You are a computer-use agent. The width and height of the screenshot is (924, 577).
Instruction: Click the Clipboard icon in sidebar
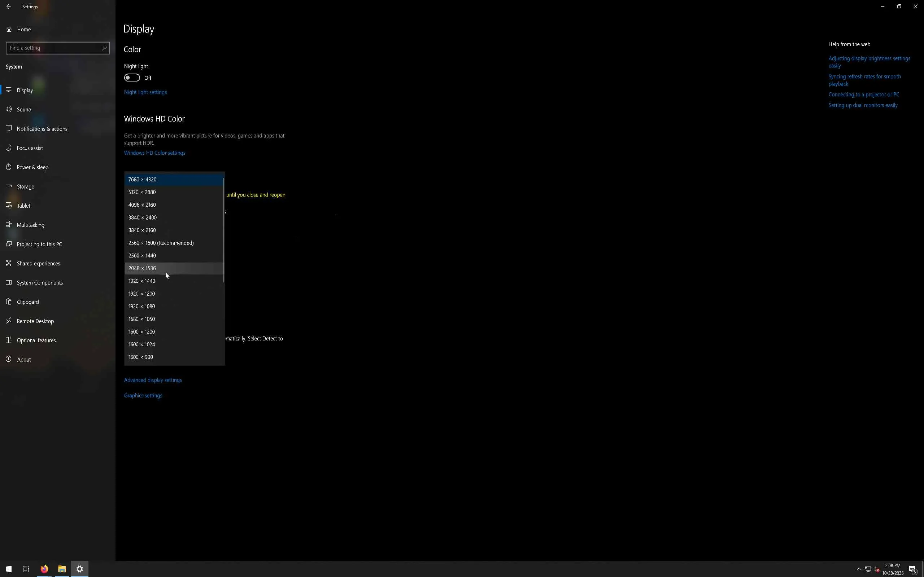click(9, 302)
